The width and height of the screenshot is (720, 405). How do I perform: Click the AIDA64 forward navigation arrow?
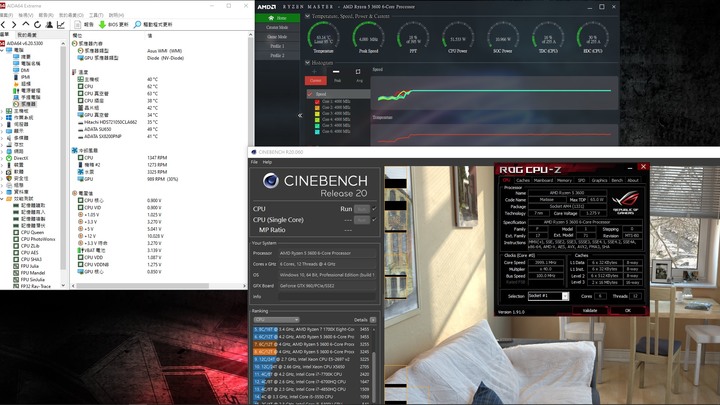[14, 25]
